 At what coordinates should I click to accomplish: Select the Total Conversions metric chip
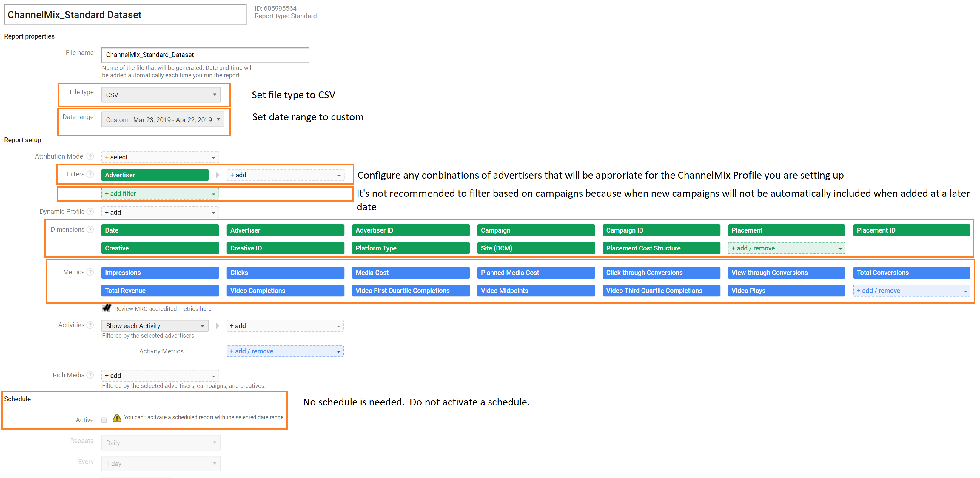pos(912,273)
